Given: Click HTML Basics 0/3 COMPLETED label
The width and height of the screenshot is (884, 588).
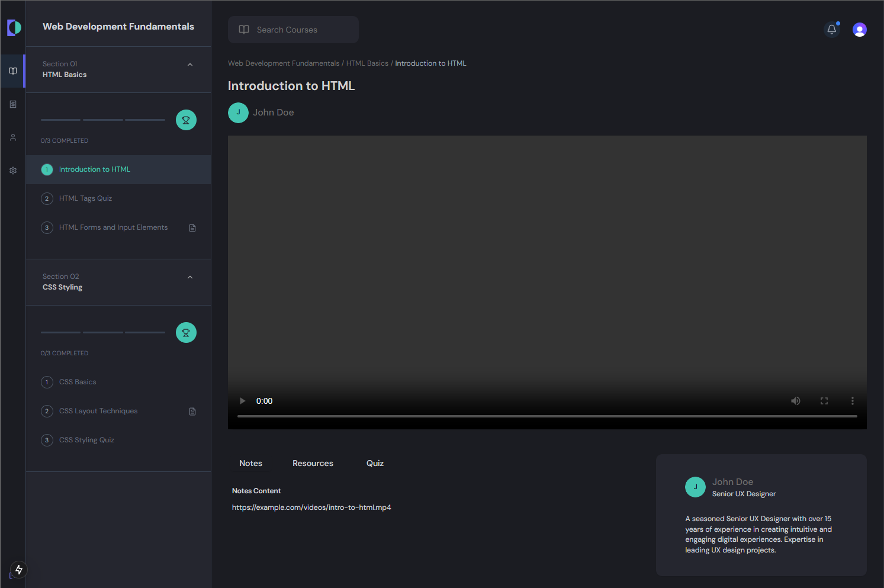Looking at the screenshot, I should [x=65, y=141].
